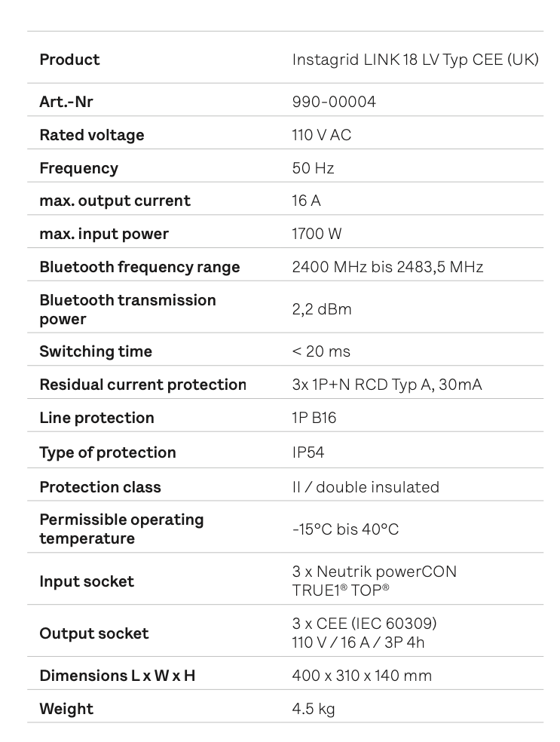
Task: Click the Rated voltage label
Action: [91, 135]
